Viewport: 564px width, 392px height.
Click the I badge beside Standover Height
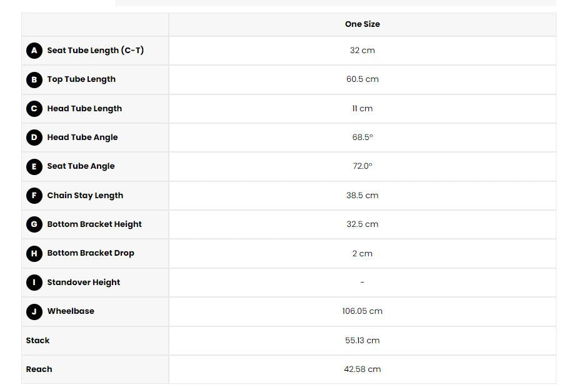pos(34,283)
